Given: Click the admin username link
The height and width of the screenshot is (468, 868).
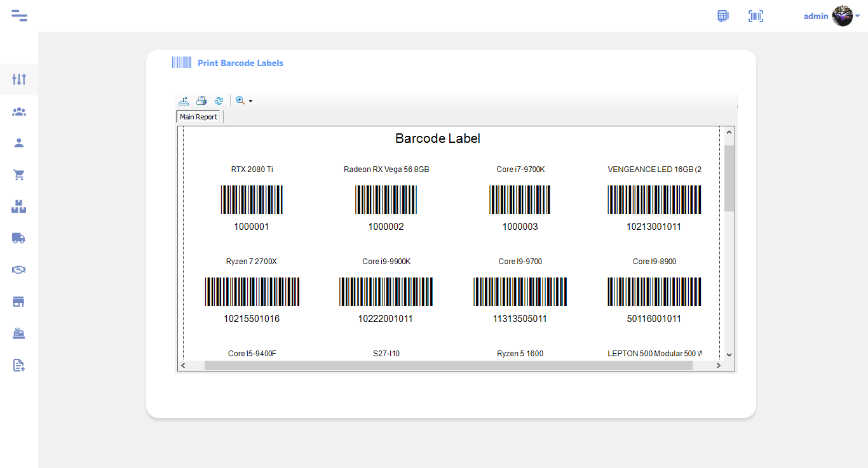Looking at the screenshot, I should pos(816,17).
